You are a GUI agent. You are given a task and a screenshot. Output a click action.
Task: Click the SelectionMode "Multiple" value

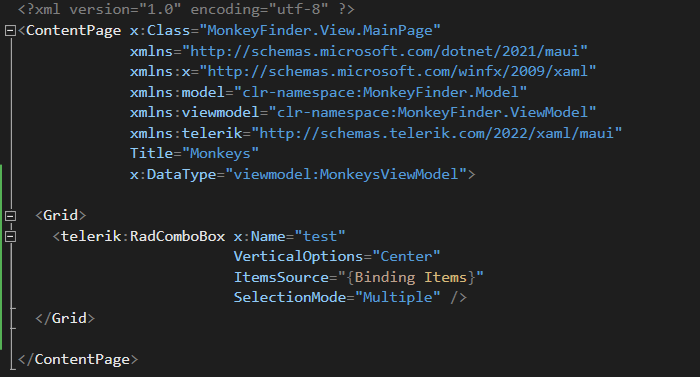coord(397,297)
